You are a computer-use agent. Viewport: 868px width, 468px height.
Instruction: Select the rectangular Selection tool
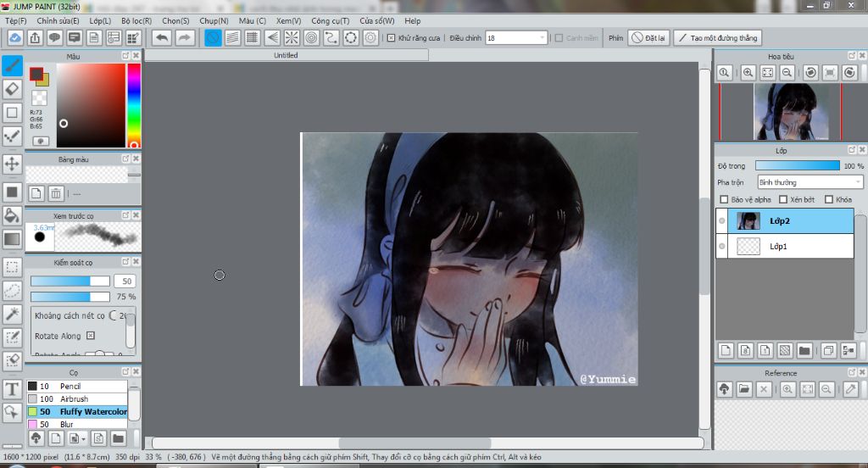[12, 267]
